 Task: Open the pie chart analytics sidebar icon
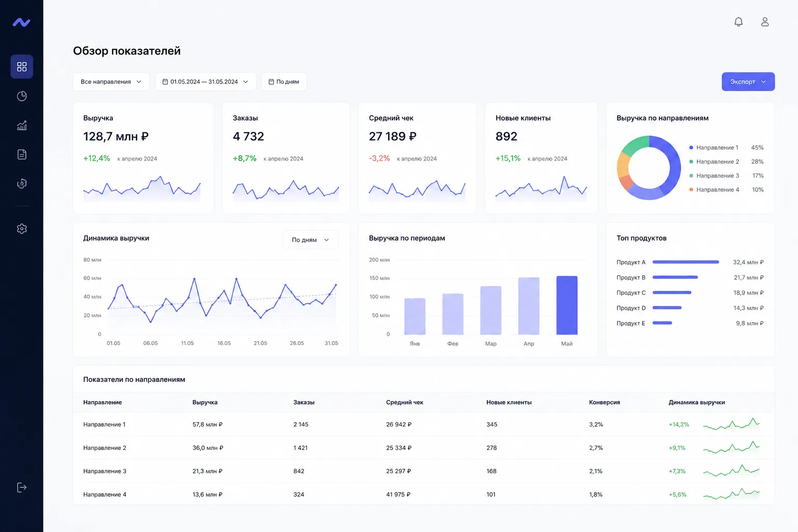[22, 96]
